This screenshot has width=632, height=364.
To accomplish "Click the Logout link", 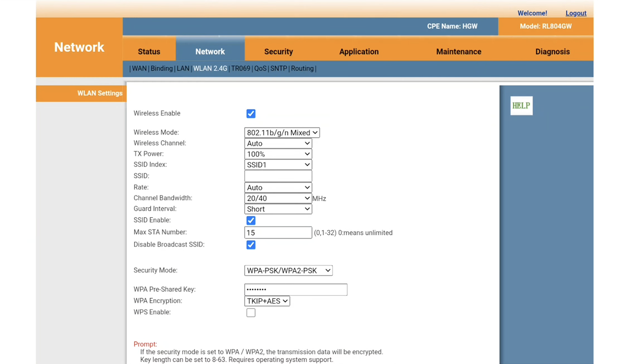I will (x=576, y=13).
